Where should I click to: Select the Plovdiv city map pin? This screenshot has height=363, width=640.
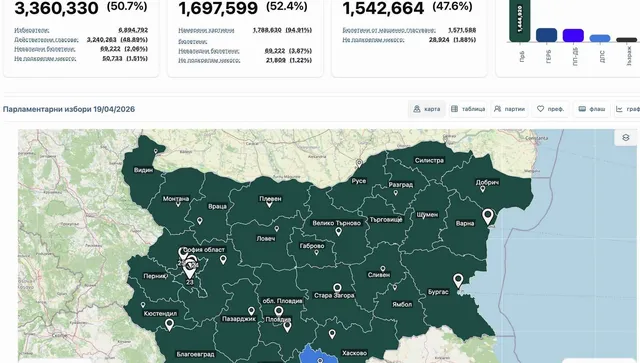287,327
